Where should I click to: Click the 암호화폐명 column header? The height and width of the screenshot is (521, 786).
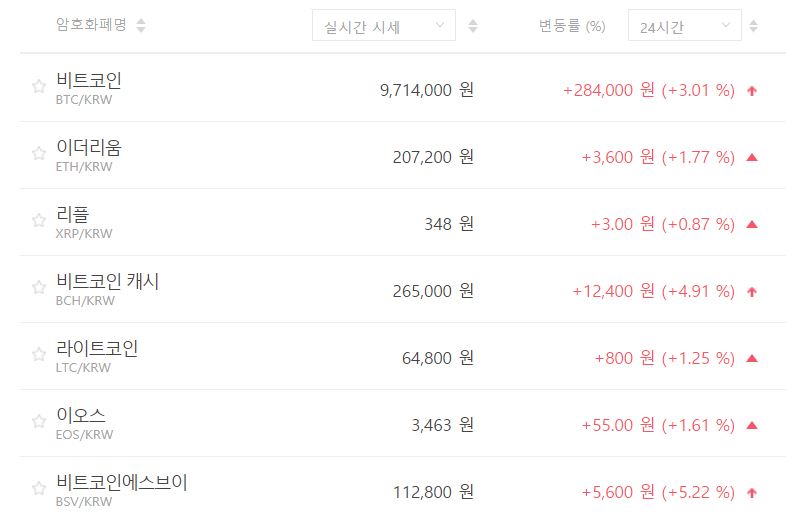coord(91,25)
